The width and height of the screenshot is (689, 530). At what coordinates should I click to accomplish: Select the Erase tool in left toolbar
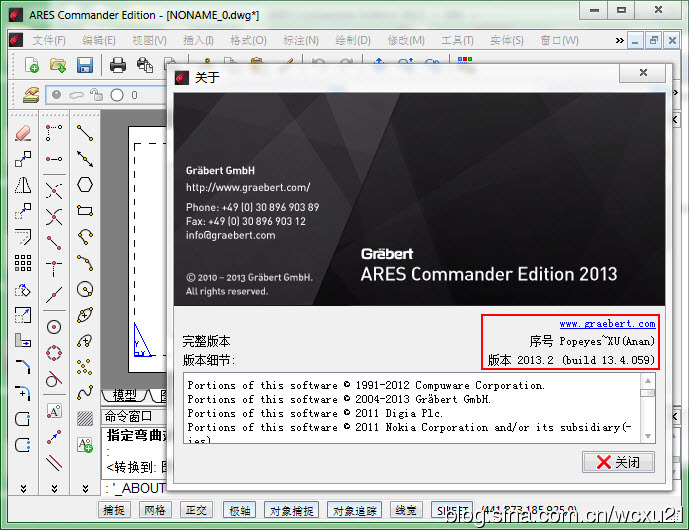(x=23, y=133)
